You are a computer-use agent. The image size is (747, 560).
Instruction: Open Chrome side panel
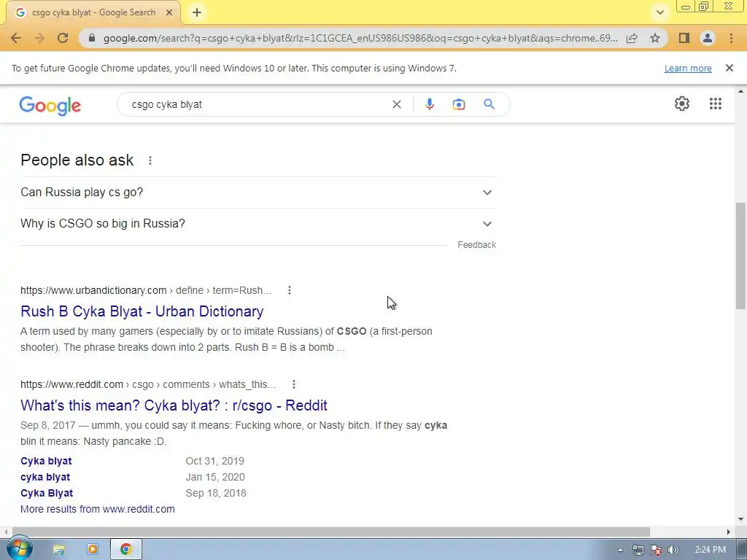click(x=684, y=38)
